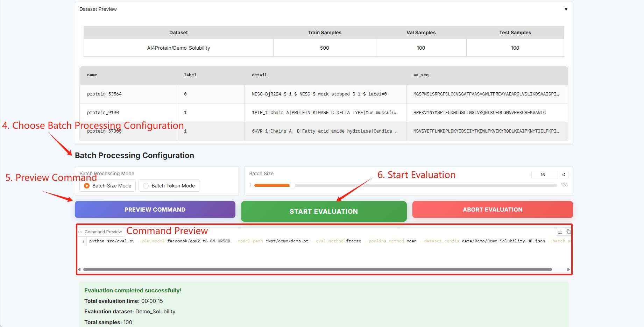The width and height of the screenshot is (644, 327).
Task: Abort the running evaluation
Action: pyautogui.click(x=492, y=209)
